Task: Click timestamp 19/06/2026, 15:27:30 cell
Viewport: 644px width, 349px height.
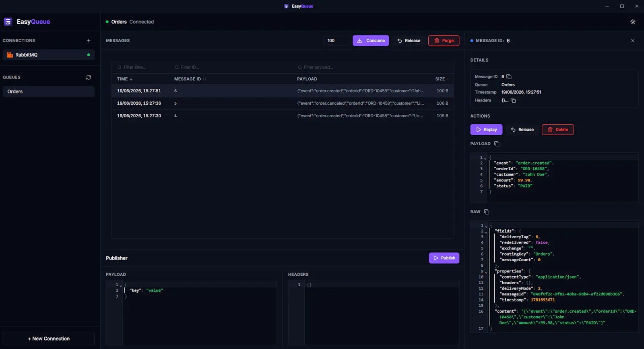Action: (x=139, y=116)
